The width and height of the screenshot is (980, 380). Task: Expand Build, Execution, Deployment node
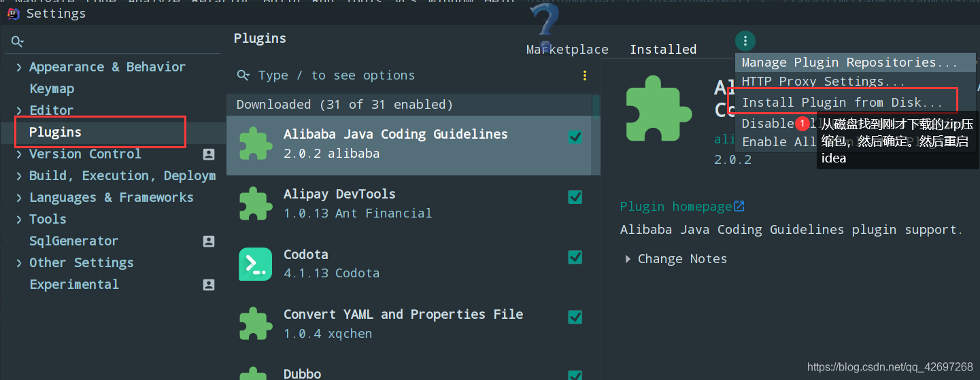[x=19, y=176]
